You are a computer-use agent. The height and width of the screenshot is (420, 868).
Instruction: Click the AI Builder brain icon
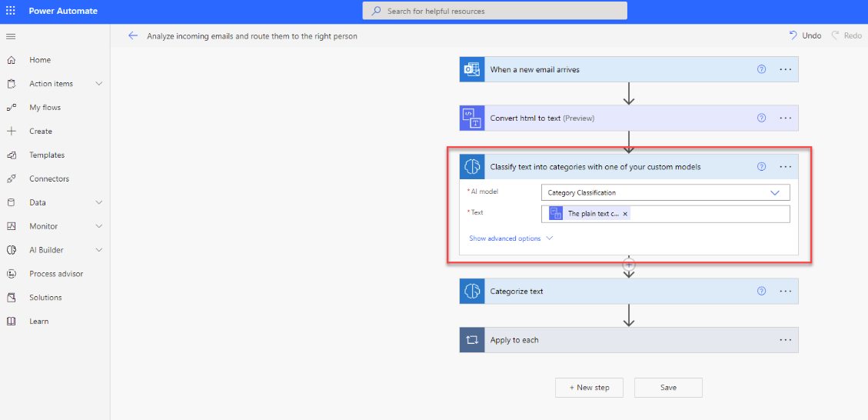pyautogui.click(x=11, y=250)
